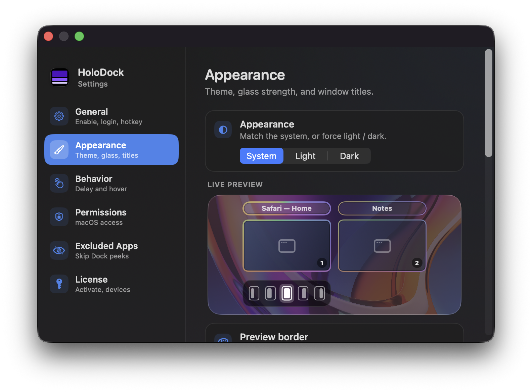Click the Safari — Home title pill

287,208
